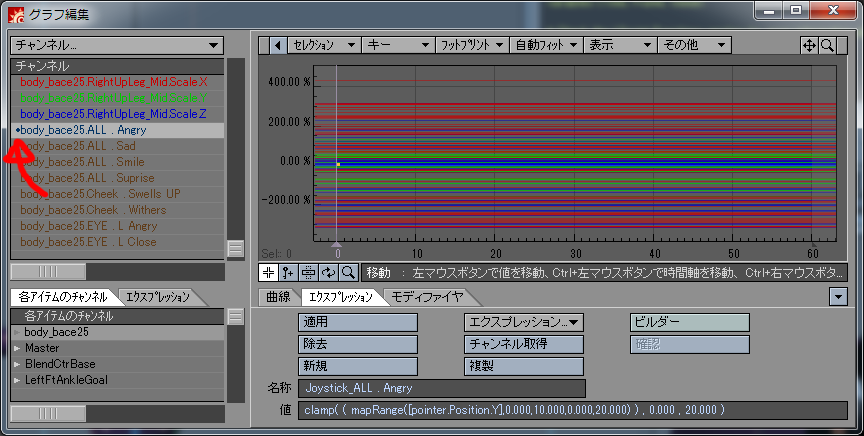This screenshot has width=864, height=436.
Task: Click the yellow keyframe at frame 0
Action: [x=338, y=164]
